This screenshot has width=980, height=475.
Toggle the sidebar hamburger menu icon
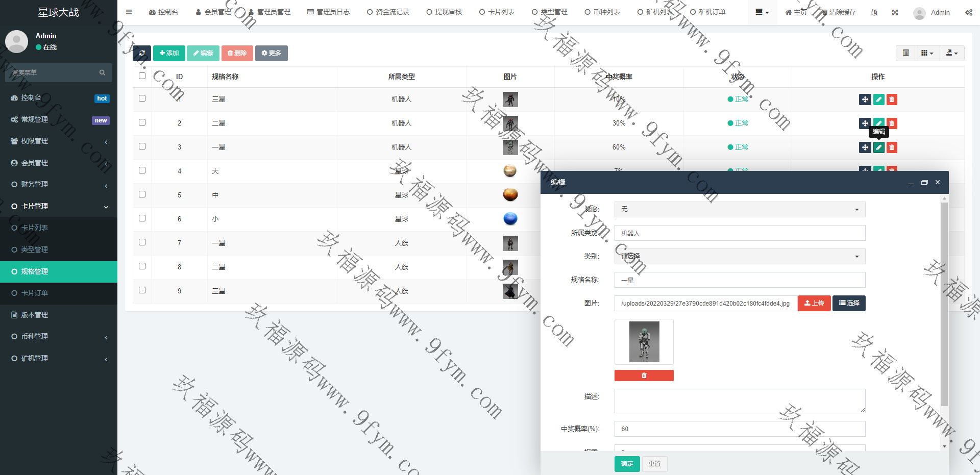pyautogui.click(x=129, y=12)
